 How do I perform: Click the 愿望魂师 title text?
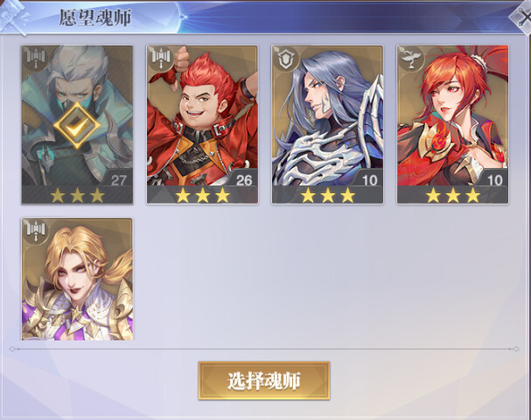pyautogui.click(x=94, y=17)
